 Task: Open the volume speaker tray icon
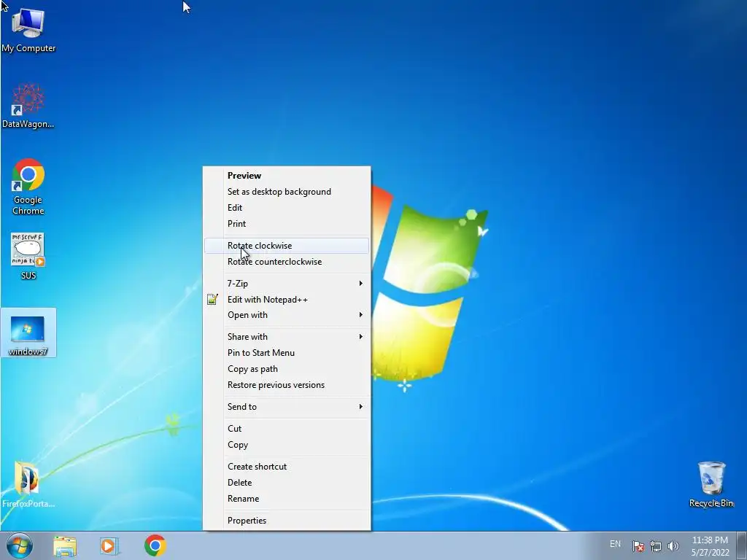tap(673, 546)
